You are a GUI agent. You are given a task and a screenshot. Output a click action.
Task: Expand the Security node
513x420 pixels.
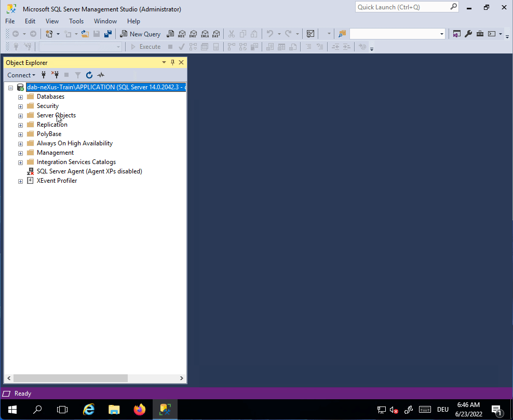[20, 105]
